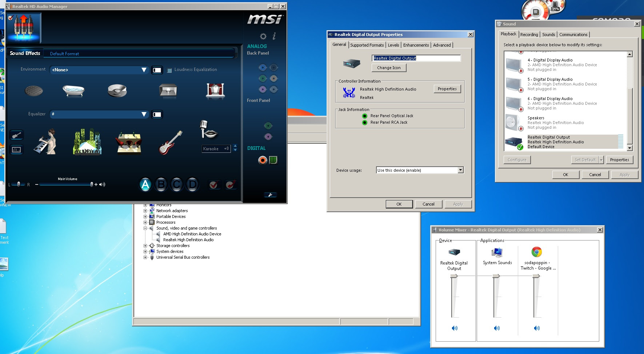
Task: Open the information i icon
Action: (274, 36)
